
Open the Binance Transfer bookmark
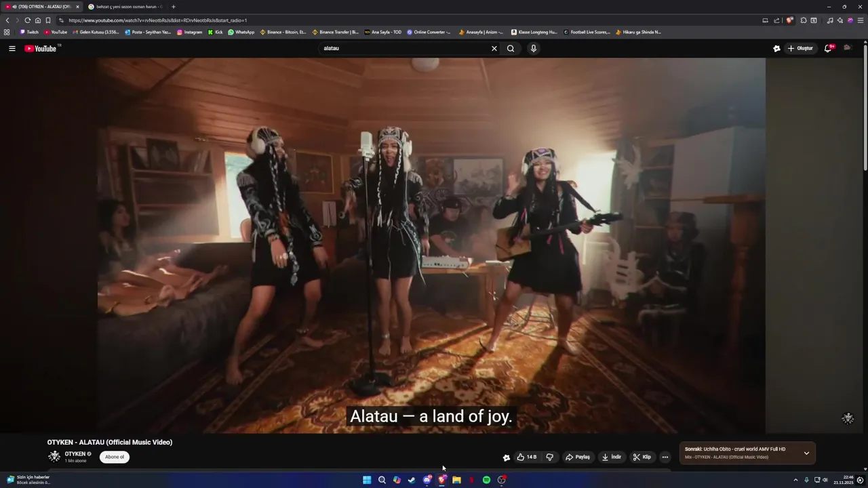[335, 32]
